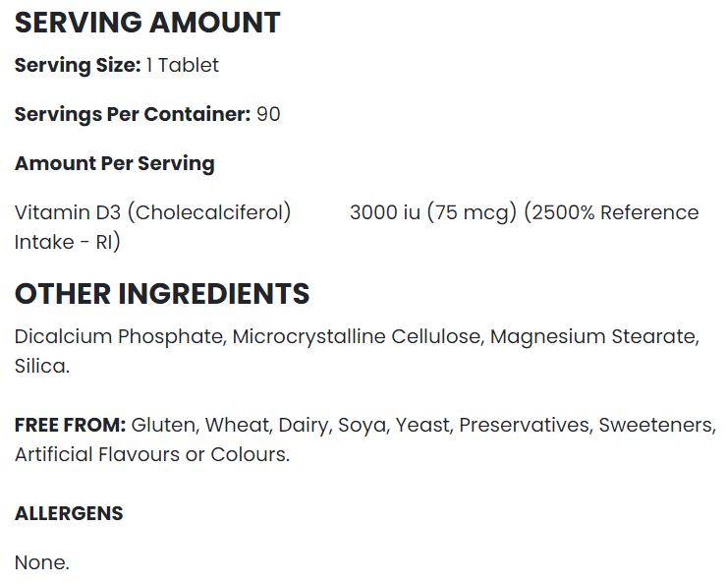Select the Serving Size label
The image size is (728, 584).
point(78,66)
